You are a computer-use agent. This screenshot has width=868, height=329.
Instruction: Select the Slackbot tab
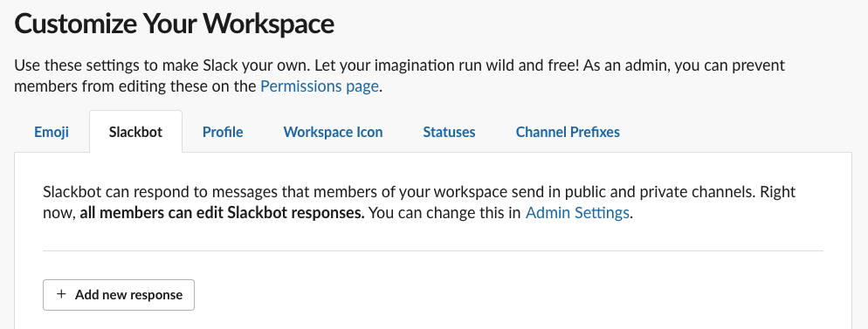[x=135, y=132]
